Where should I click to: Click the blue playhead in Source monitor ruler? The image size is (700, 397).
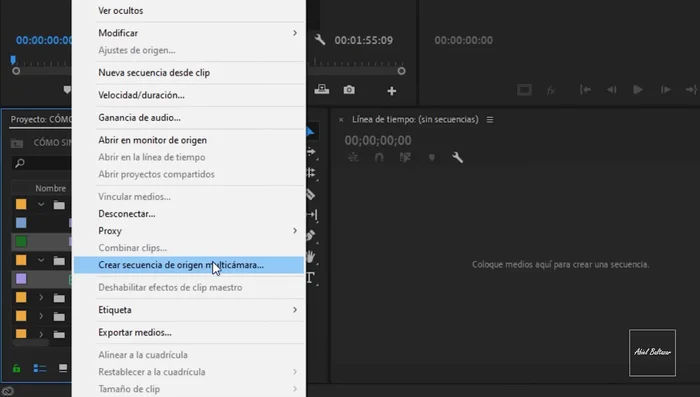click(13, 59)
